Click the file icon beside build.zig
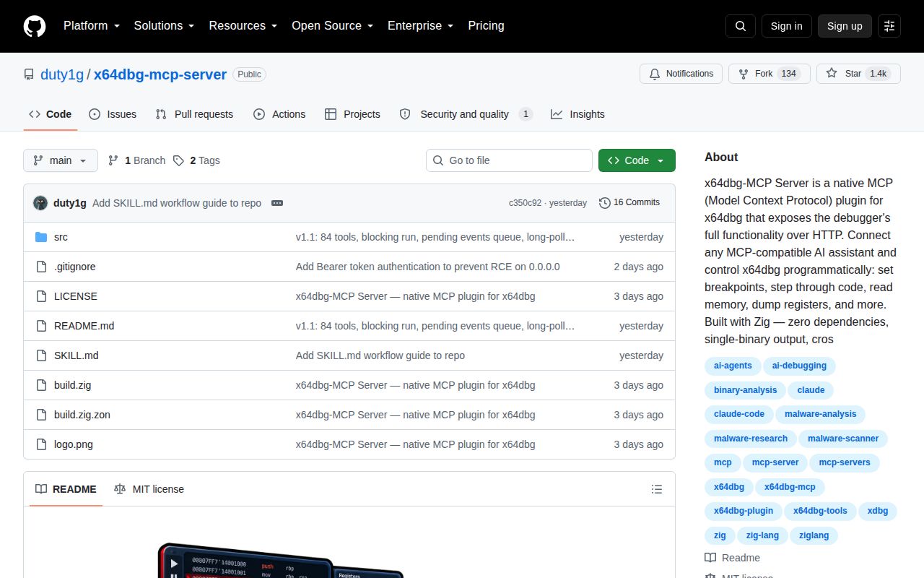The image size is (924, 578). [41, 385]
